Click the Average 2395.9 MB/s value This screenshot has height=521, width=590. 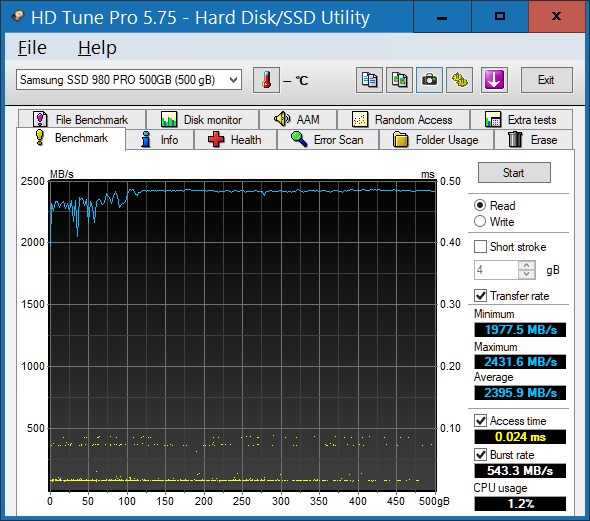click(520, 393)
